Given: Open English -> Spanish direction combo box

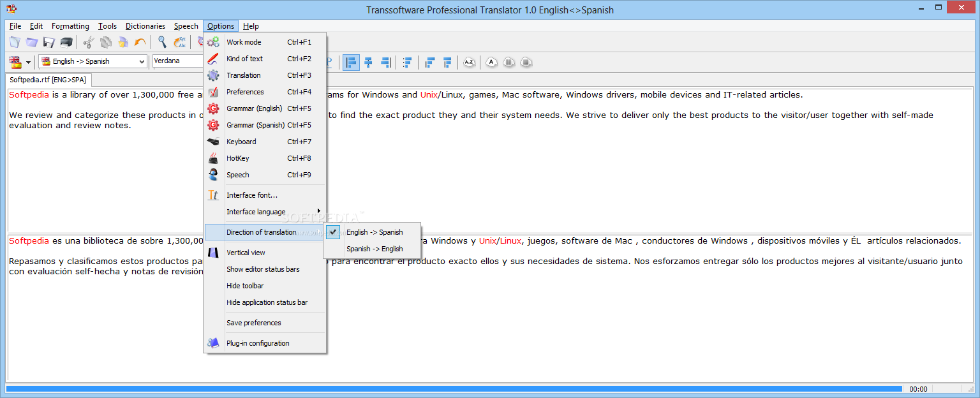Looking at the screenshot, I should pos(93,61).
